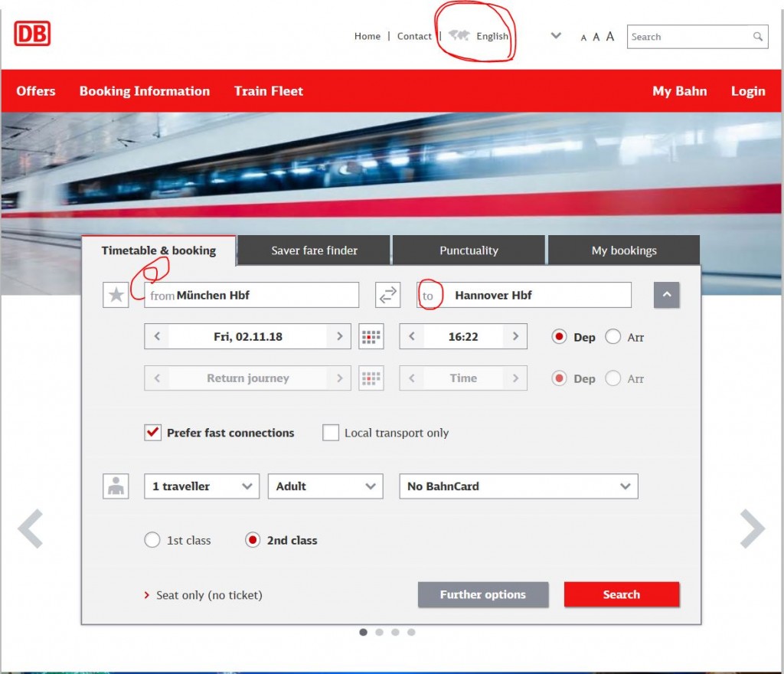
Task: Select the largest font size A
Action: click(x=610, y=36)
